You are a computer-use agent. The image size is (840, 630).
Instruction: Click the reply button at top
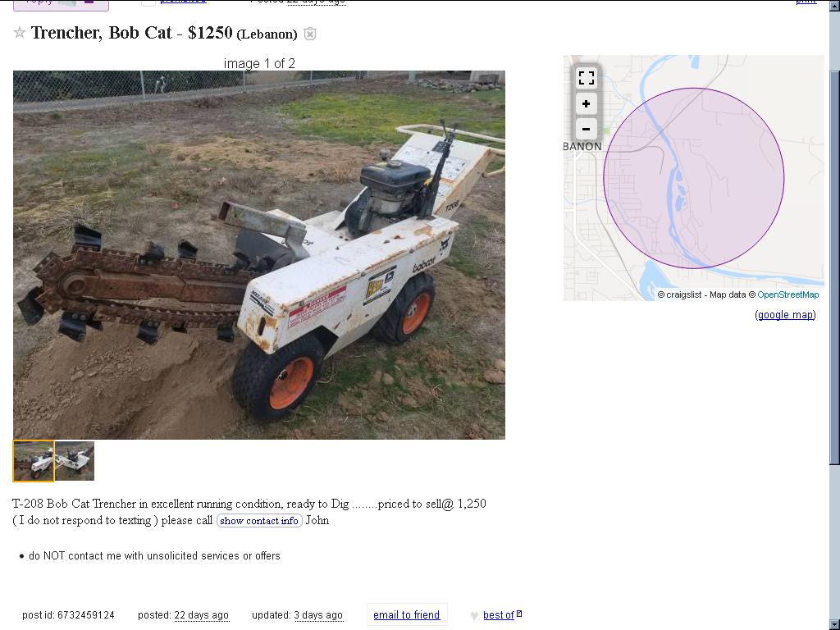[x=61, y=4]
